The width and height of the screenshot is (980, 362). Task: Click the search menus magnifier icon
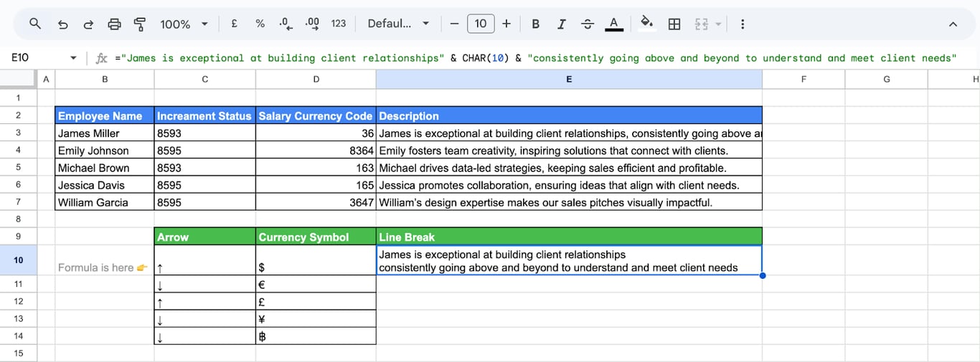[x=35, y=24]
